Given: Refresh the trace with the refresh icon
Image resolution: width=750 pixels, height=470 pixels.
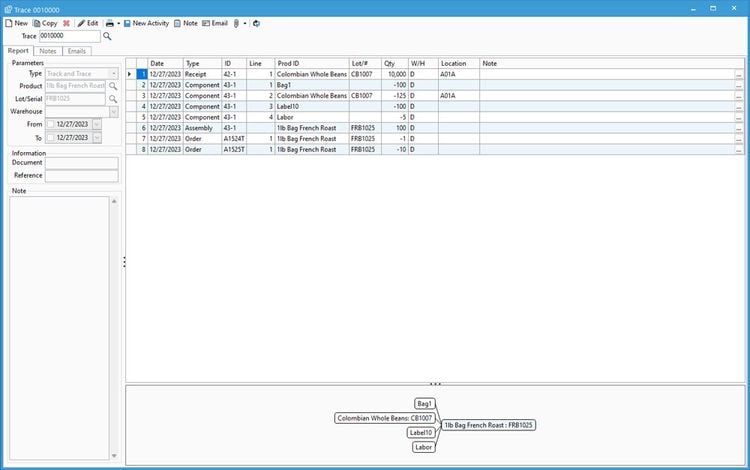Looking at the screenshot, I should [x=256, y=23].
